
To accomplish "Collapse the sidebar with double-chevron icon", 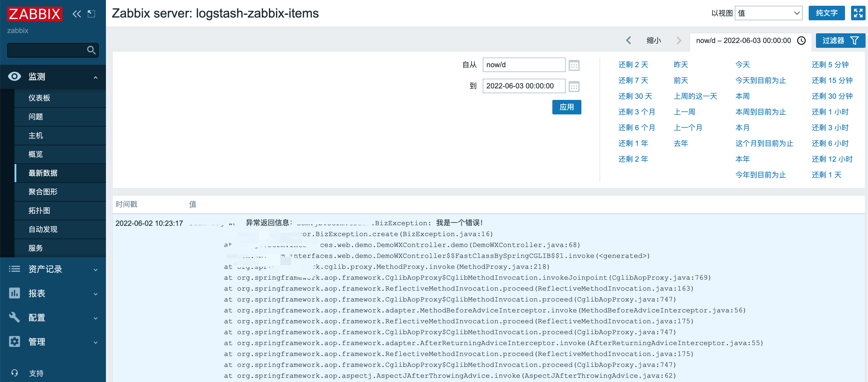I will 77,14.
